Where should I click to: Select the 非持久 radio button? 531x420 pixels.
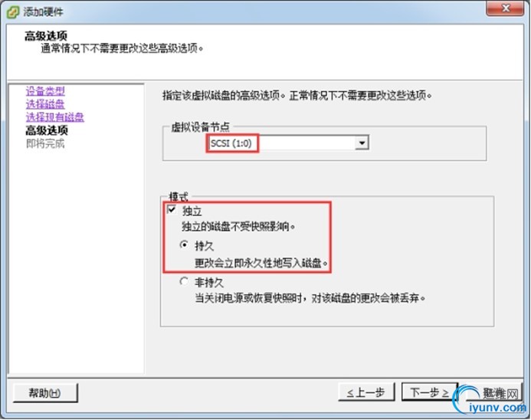tap(184, 281)
